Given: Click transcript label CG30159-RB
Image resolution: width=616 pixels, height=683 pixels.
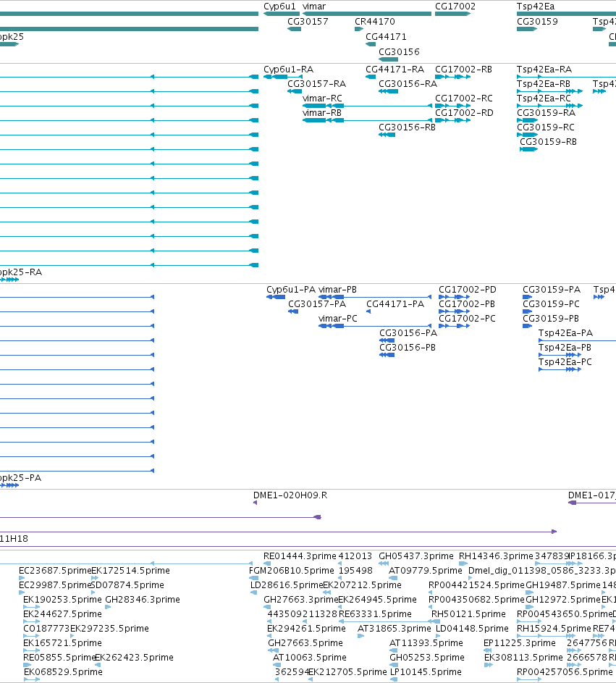Looking at the screenshot, I should (548, 141).
